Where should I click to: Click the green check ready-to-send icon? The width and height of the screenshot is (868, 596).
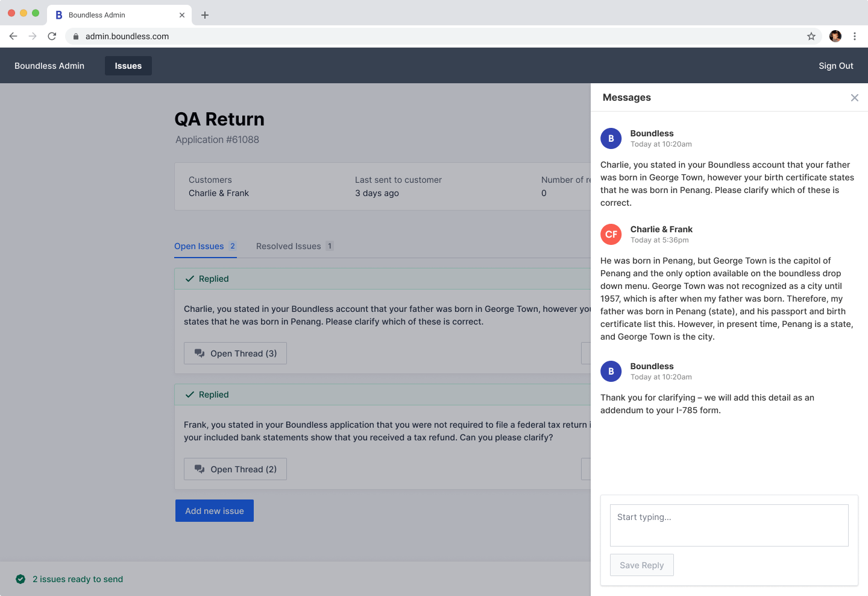(20, 579)
